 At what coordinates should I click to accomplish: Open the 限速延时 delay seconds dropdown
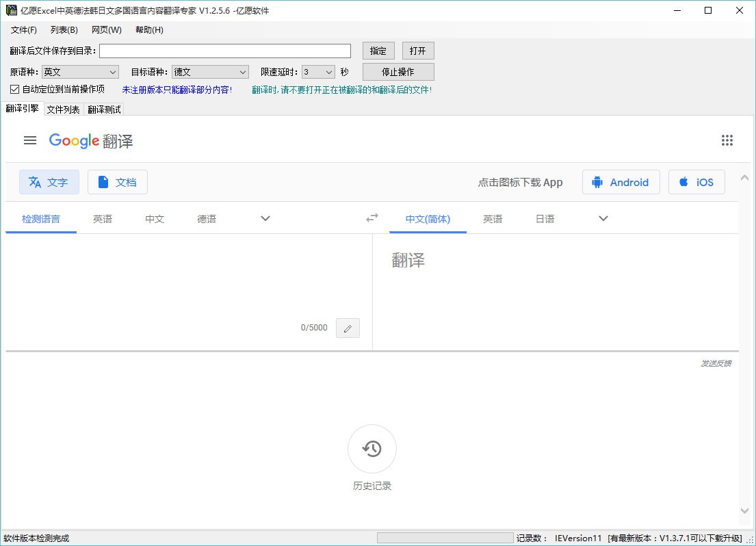[318, 72]
